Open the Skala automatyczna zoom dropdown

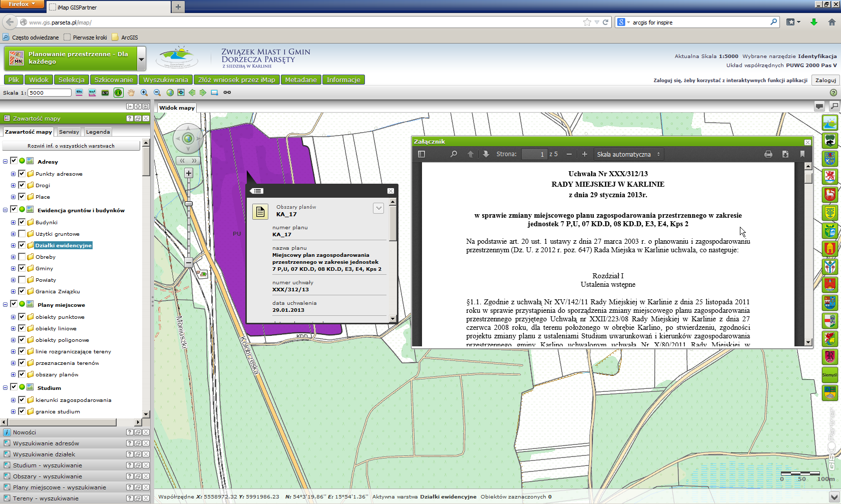coord(629,154)
